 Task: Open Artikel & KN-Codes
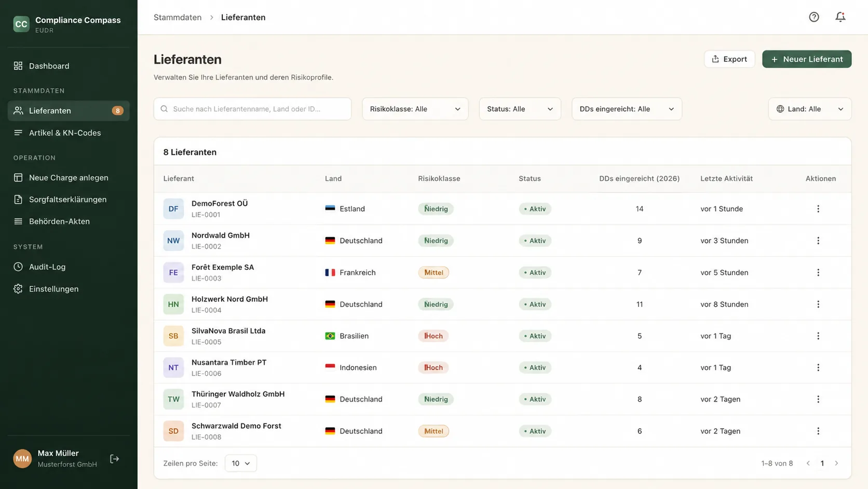pos(69,133)
